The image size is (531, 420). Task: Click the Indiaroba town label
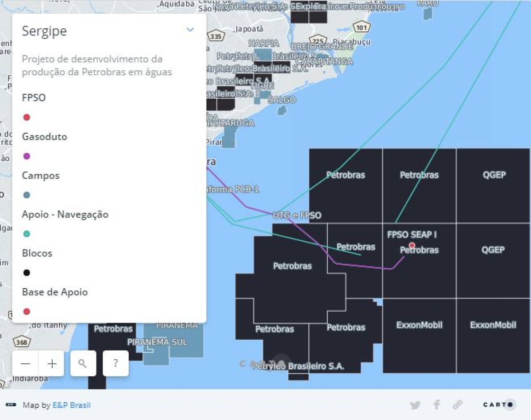[30, 378]
